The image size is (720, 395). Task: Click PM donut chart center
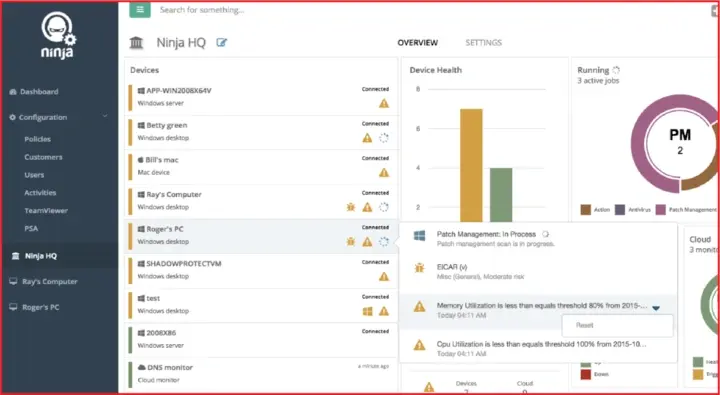point(680,142)
